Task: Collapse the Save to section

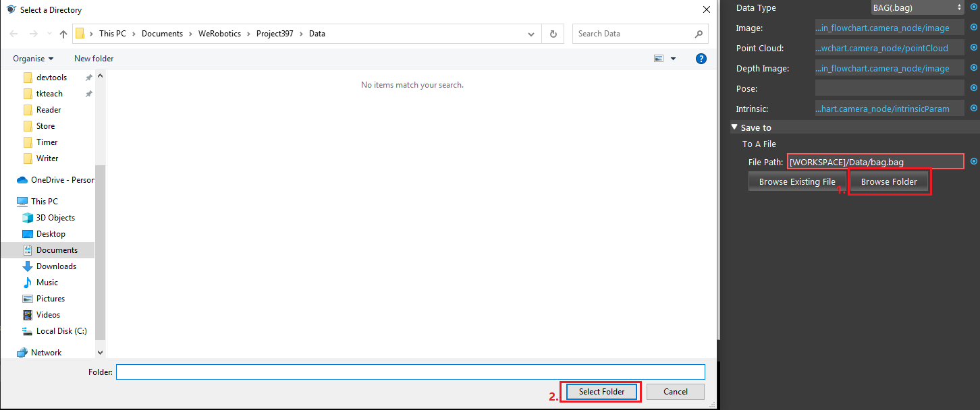Action: 734,127
